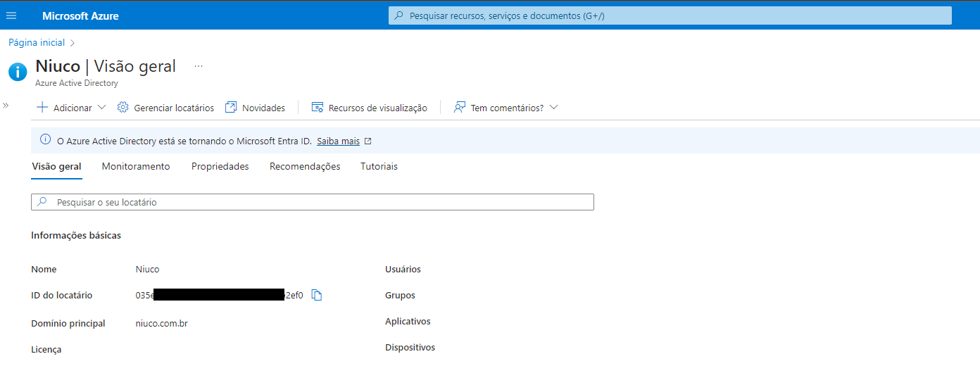Viewport: 980px width, 366px height.
Task: Select the Informações básicas heading
Action: (76, 236)
